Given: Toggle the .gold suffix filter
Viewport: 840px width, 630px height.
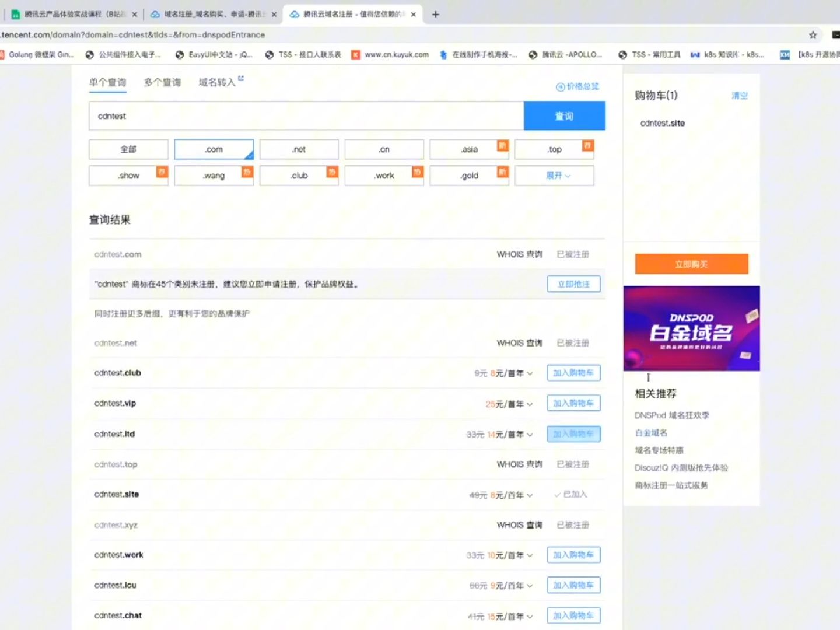Looking at the screenshot, I should click(469, 176).
